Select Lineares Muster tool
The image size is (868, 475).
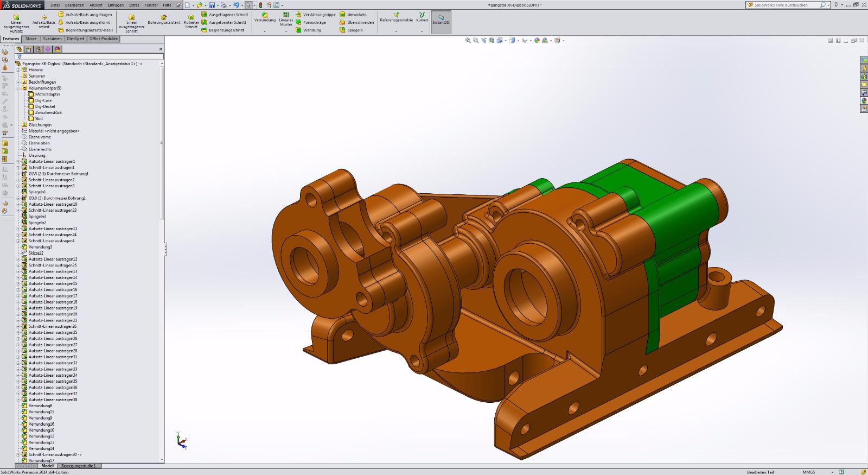(286, 19)
